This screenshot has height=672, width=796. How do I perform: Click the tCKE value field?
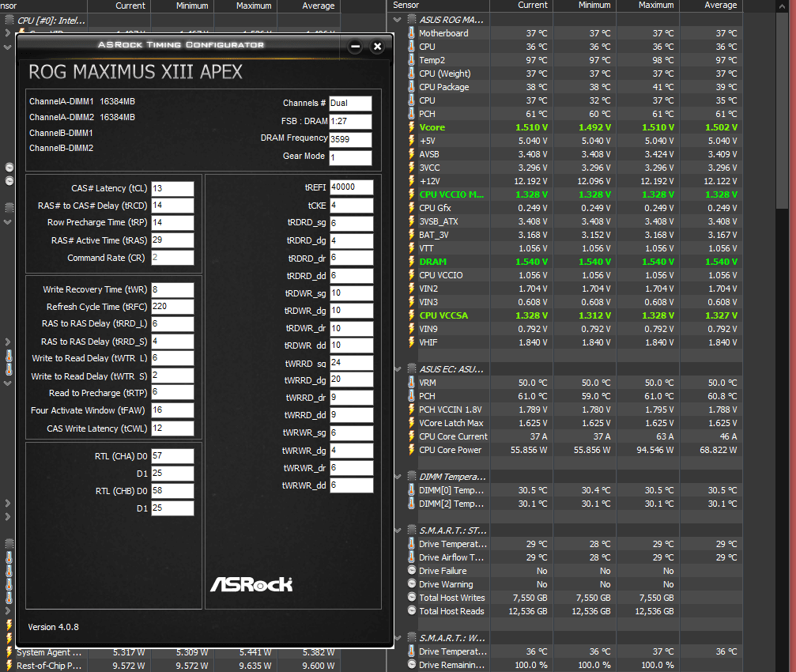pyautogui.click(x=351, y=206)
